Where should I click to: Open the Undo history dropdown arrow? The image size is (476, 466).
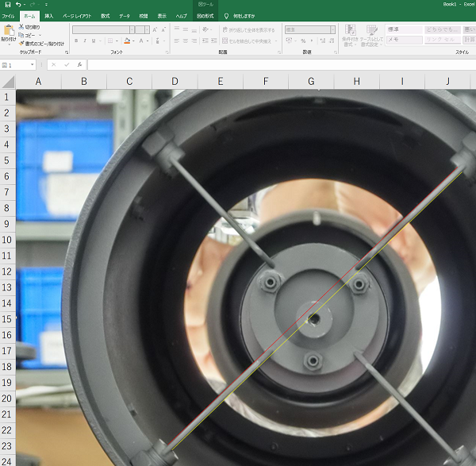click(x=25, y=5)
